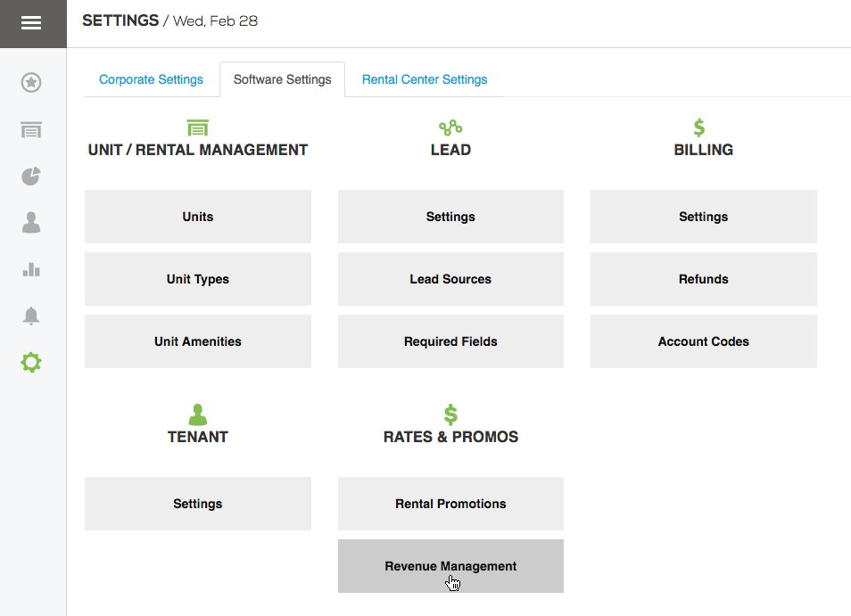Click the star icon in the sidebar
The image size is (851, 616).
tap(31, 82)
